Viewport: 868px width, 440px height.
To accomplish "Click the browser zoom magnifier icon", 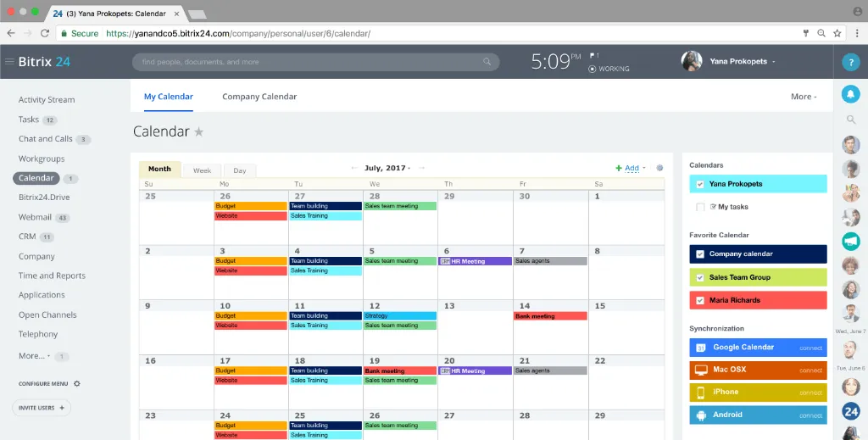I will pyautogui.click(x=821, y=33).
